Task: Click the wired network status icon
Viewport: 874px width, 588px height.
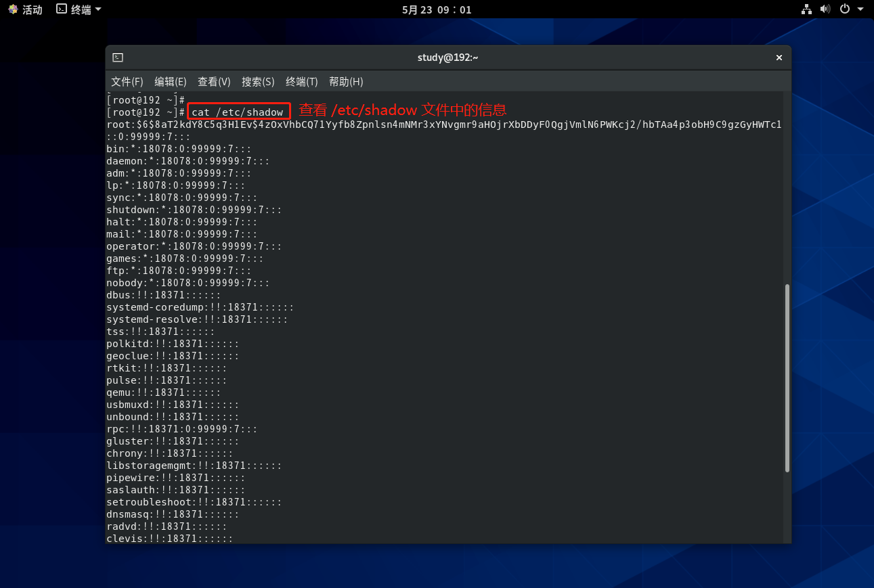Action: [806, 9]
